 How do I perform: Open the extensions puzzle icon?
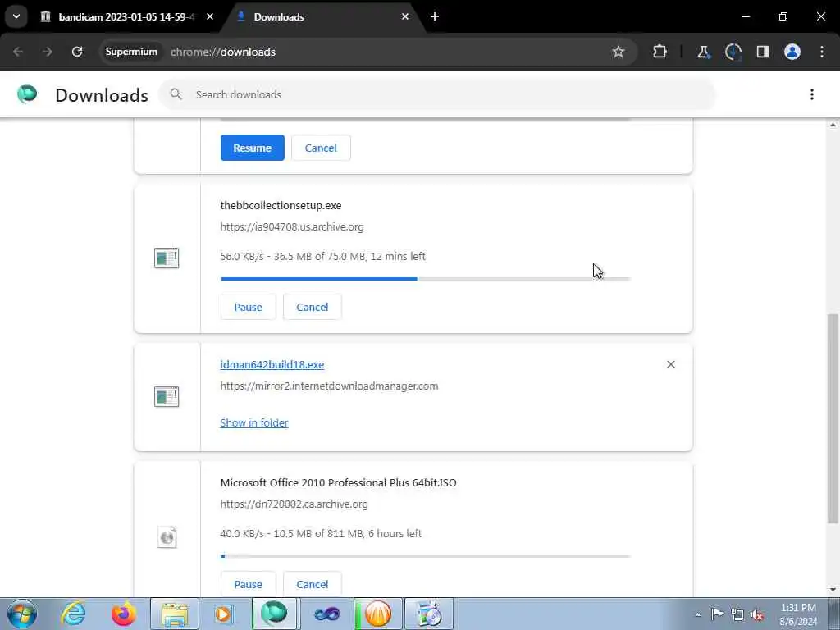coord(660,52)
